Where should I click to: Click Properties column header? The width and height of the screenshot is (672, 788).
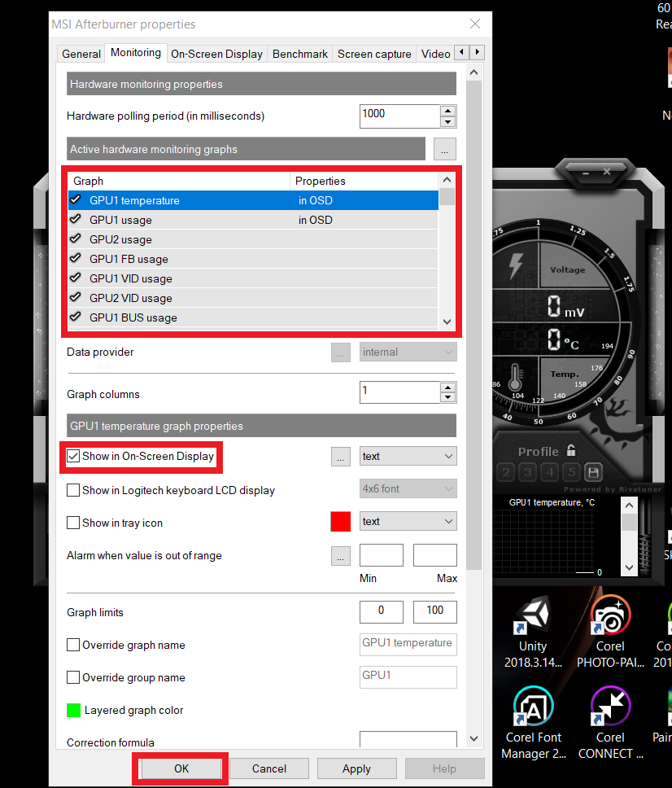pos(364,181)
